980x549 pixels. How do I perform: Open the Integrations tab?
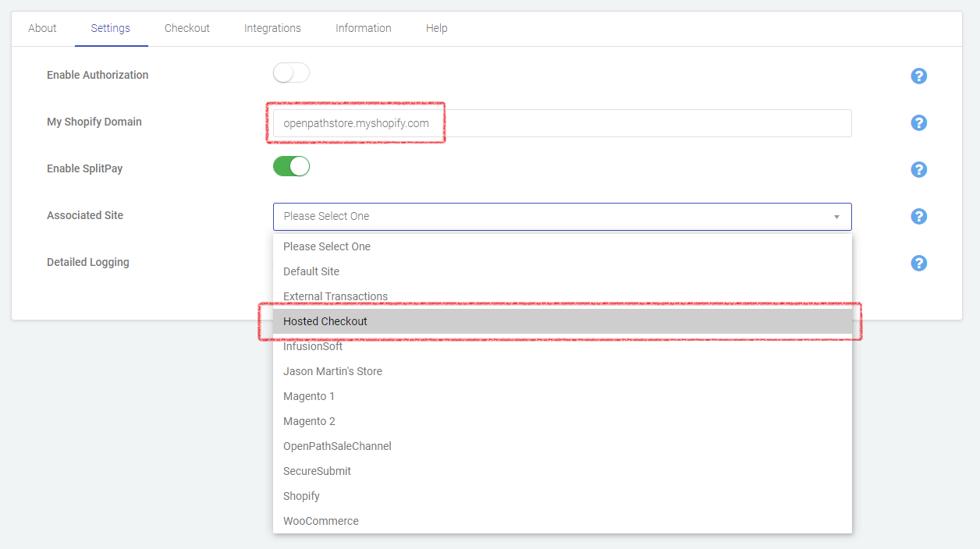(x=272, y=28)
